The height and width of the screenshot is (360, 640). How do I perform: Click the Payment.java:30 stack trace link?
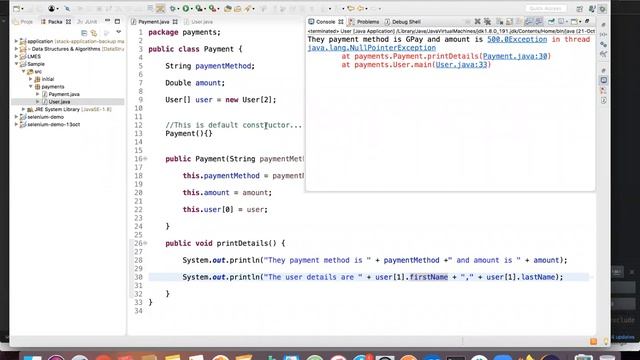point(515,56)
